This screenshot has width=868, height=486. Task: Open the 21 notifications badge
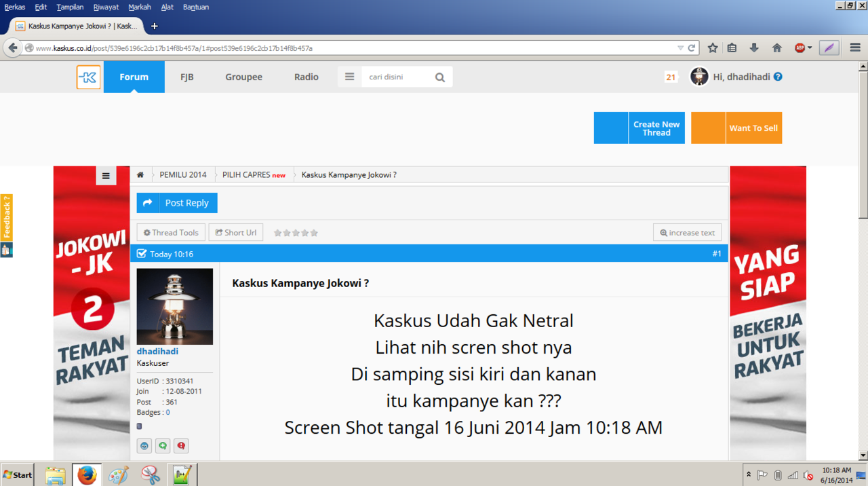coord(671,77)
